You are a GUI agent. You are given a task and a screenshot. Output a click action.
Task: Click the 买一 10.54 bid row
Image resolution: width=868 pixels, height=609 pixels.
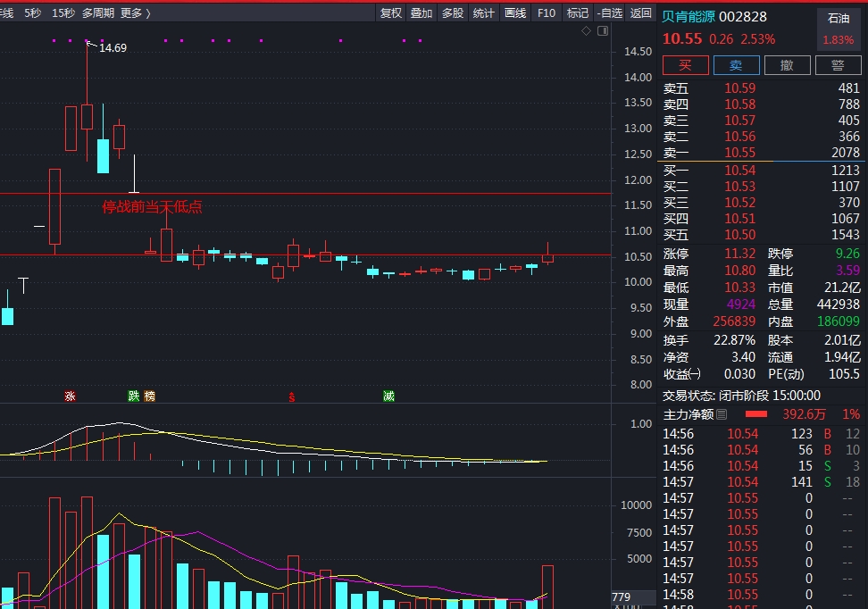tap(761, 170)
